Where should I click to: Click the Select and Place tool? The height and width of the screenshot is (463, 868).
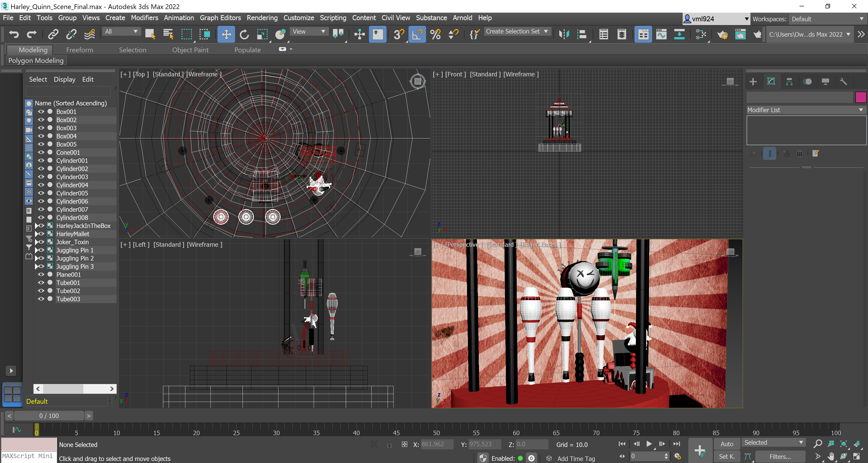(x=280, y=34)
